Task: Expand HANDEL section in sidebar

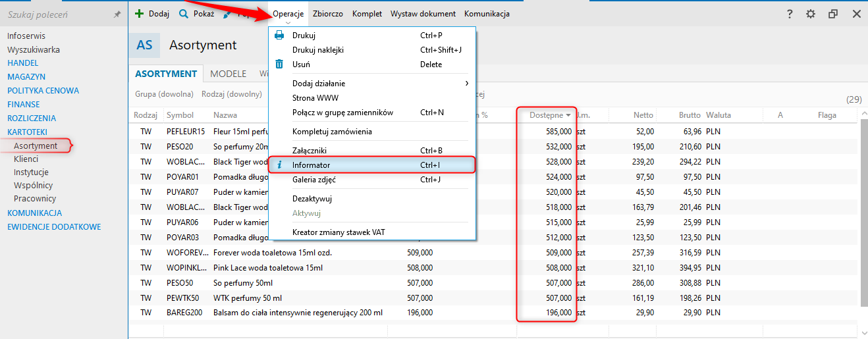Action: click(x=23, y=63)
